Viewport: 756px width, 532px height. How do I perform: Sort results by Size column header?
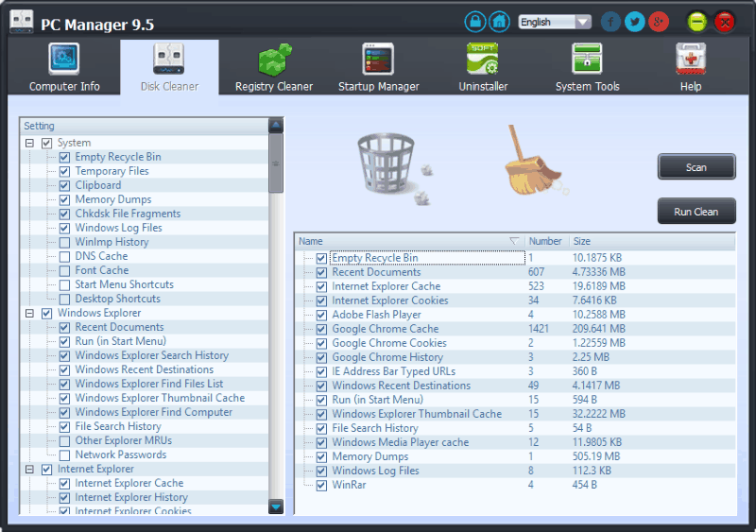pos(652,241)
